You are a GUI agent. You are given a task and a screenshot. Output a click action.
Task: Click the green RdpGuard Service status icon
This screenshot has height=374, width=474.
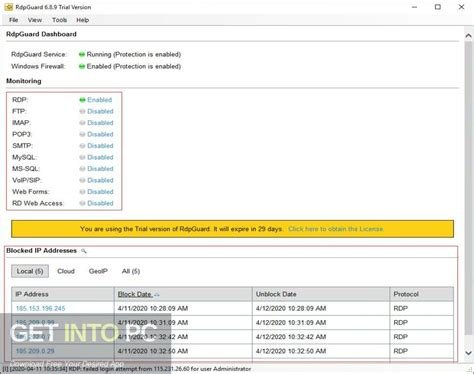[x=82, y=54]
